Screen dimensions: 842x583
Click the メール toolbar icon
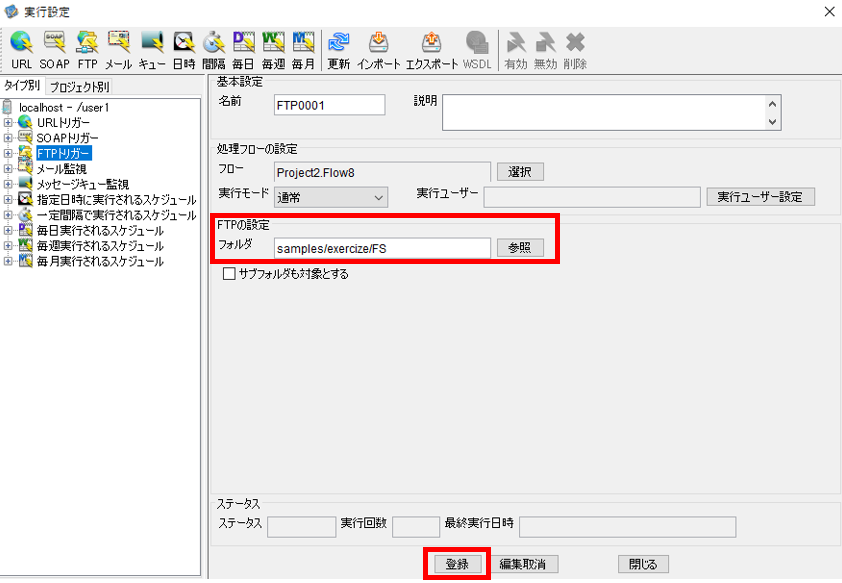118,50
